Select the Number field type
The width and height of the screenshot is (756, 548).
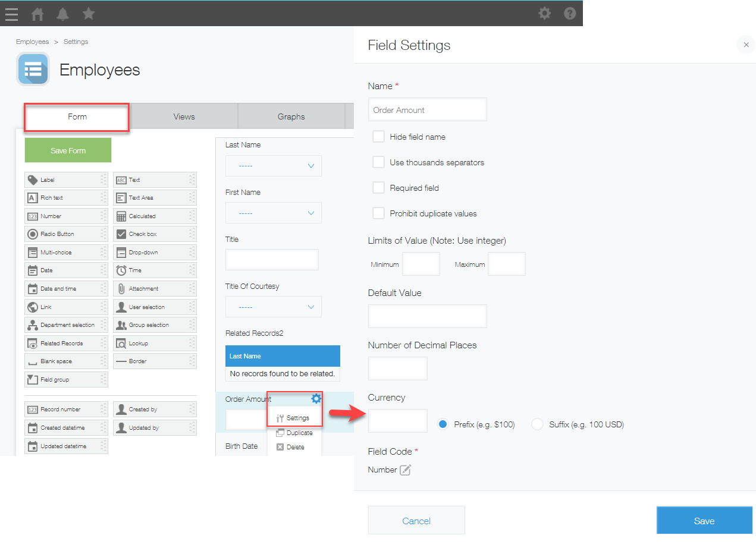[66, 216]
